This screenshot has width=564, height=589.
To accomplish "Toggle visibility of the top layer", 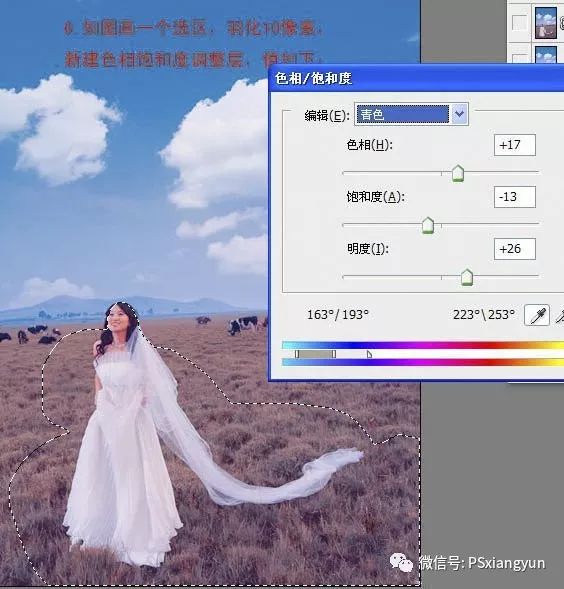I will [520, 23].
